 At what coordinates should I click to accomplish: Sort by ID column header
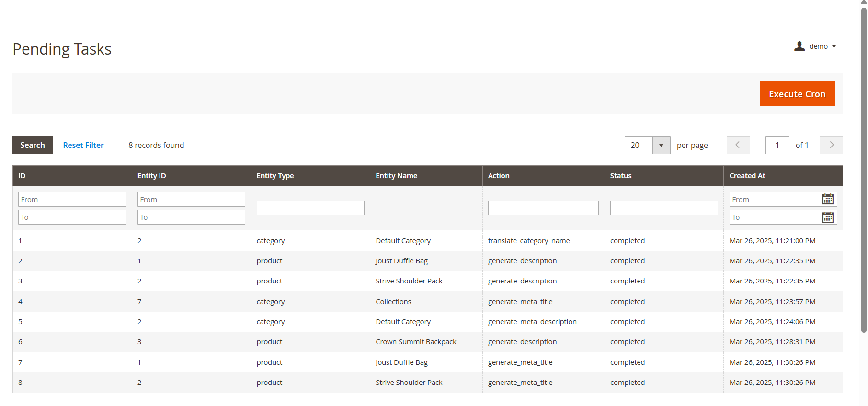[x=72, y=176]
